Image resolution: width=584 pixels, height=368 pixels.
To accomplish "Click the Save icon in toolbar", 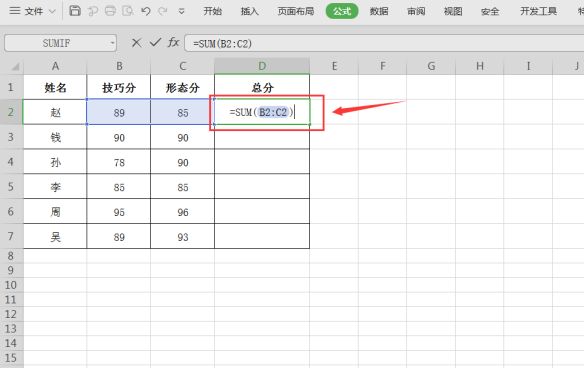I will [x=75, y=11].
